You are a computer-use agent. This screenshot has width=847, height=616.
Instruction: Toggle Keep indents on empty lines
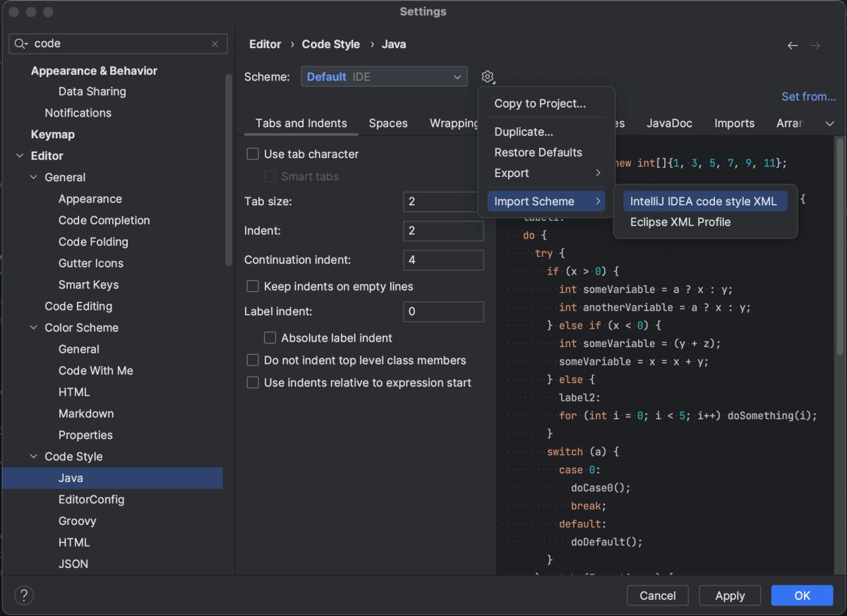tap(253, 286)
